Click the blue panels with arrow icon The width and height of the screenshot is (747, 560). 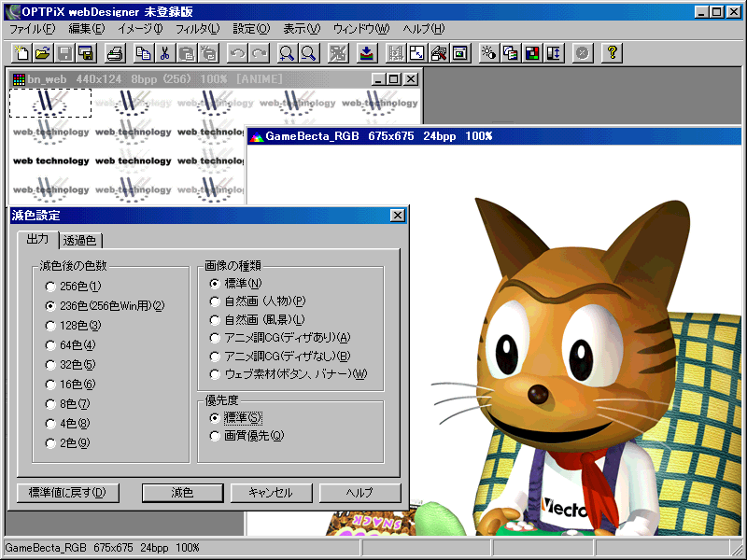point(554,53)
